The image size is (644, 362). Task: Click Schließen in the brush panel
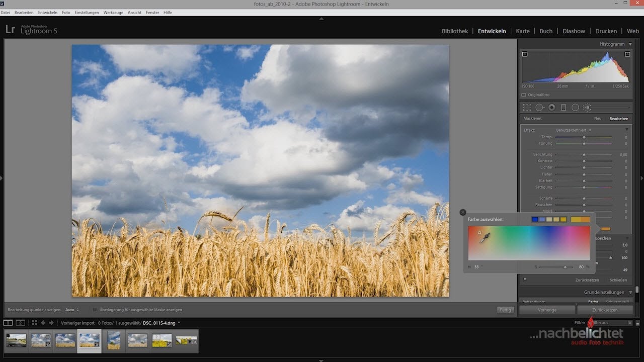tap(618, 280)
